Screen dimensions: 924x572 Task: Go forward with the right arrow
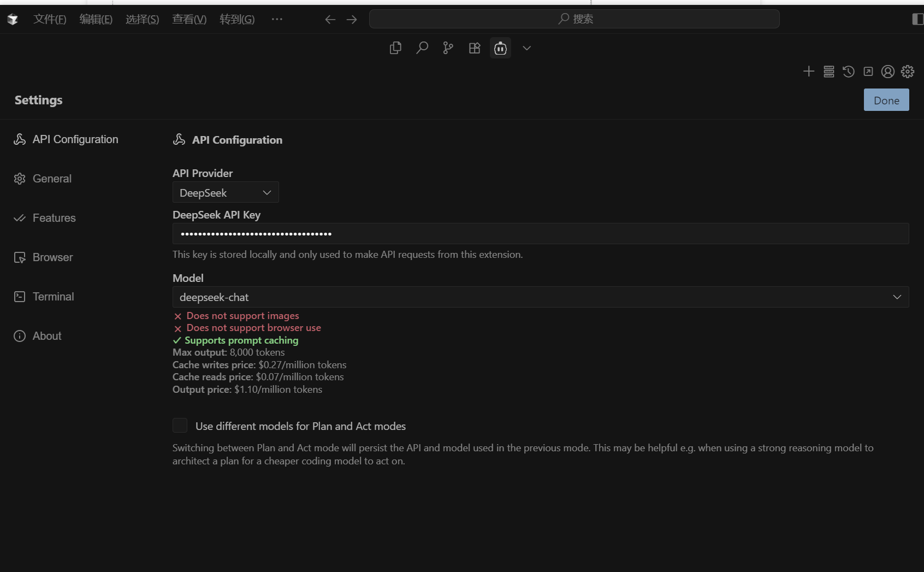tap(352, 20)
